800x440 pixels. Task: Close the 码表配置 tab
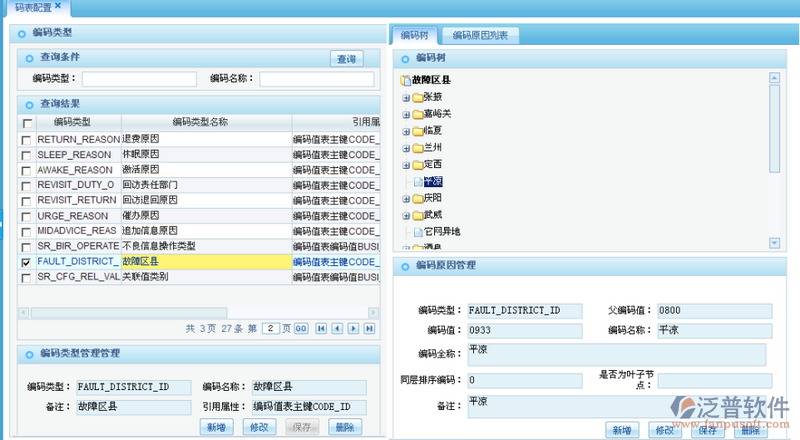coord(58,7)
